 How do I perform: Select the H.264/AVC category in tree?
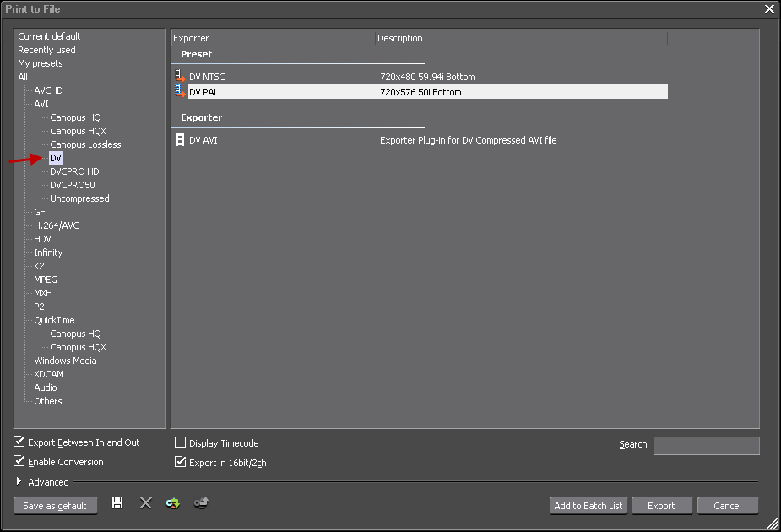point(56,225)
